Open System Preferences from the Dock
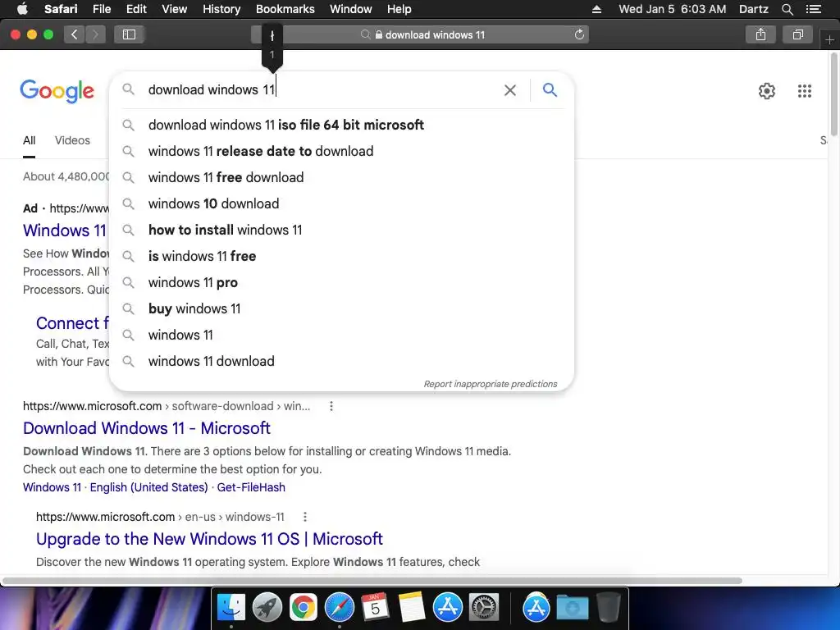Screen dimensions: 840x630 pos(484,608)
